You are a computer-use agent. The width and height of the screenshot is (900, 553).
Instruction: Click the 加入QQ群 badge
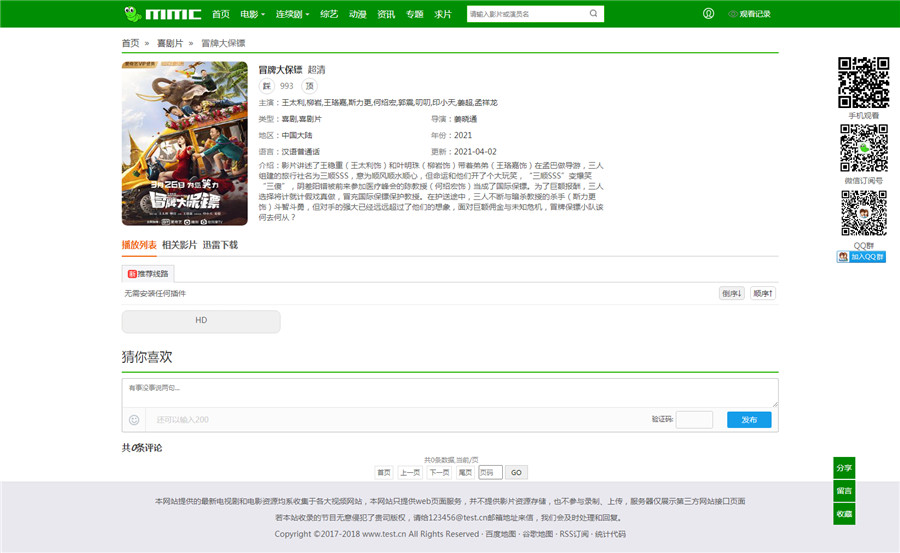861,256
